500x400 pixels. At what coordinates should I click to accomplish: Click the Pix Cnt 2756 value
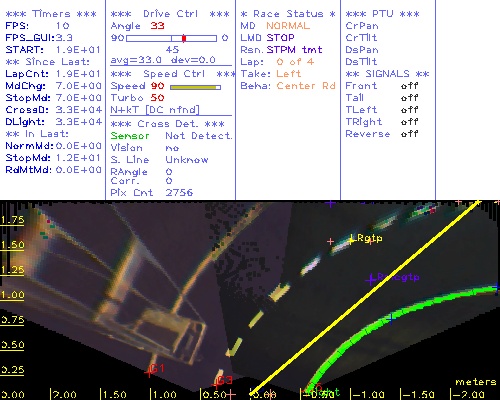(x=179, y=192)
